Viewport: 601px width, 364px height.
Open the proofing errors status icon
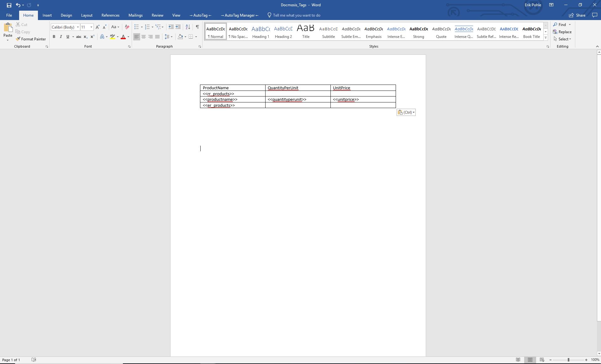pyautogui.click(x=34, y=360)
